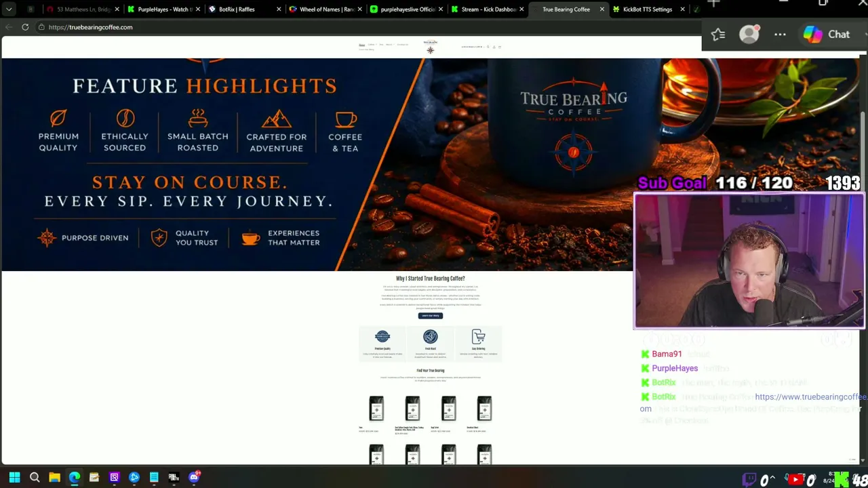Close the Stream - Kick Dashboard tab
The image size is (868, 488).
521,9
